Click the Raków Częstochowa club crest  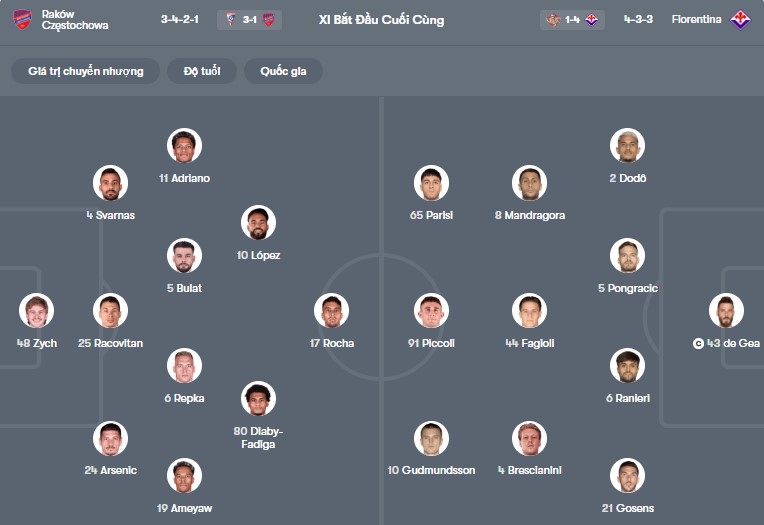click(23, 19)
